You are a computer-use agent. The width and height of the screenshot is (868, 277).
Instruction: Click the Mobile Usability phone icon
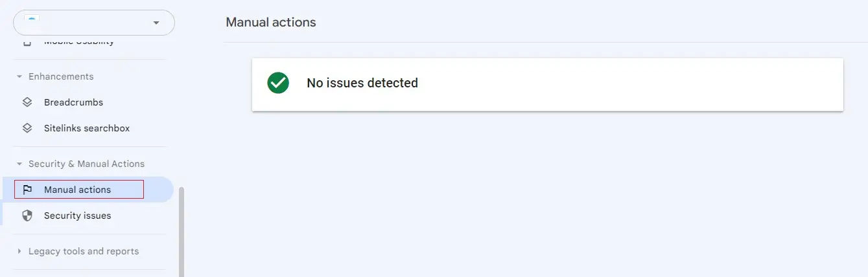coord(27,43)
